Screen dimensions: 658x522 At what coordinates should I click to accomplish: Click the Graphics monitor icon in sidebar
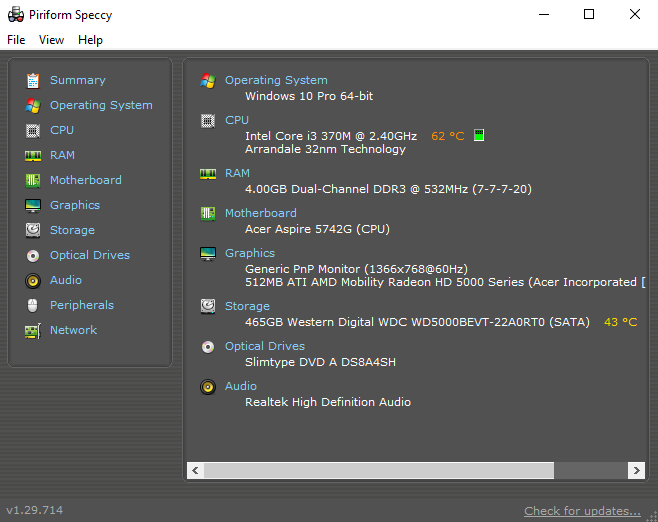(x=33, y=206)
